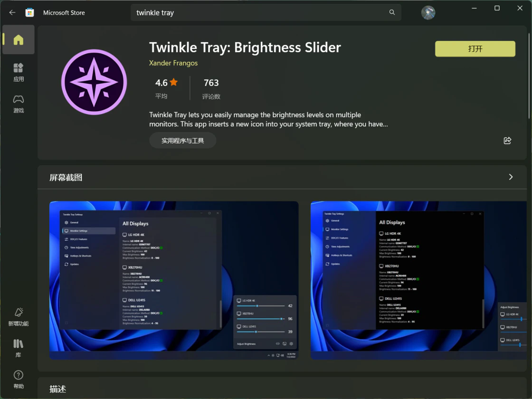
Task: Click the Microsoft Store logo icon
Action: (x=29, y=13)
